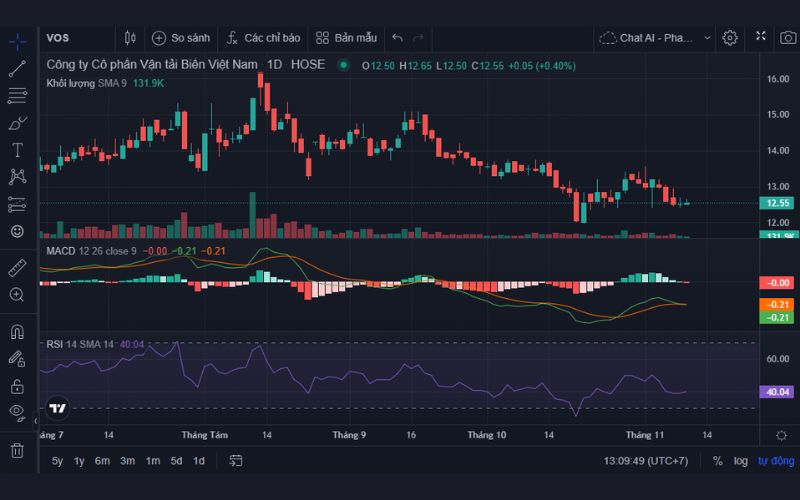The height and width of the screenshot is (500, 800).
Task: Select the 6m time range
Action: (102, 461)
